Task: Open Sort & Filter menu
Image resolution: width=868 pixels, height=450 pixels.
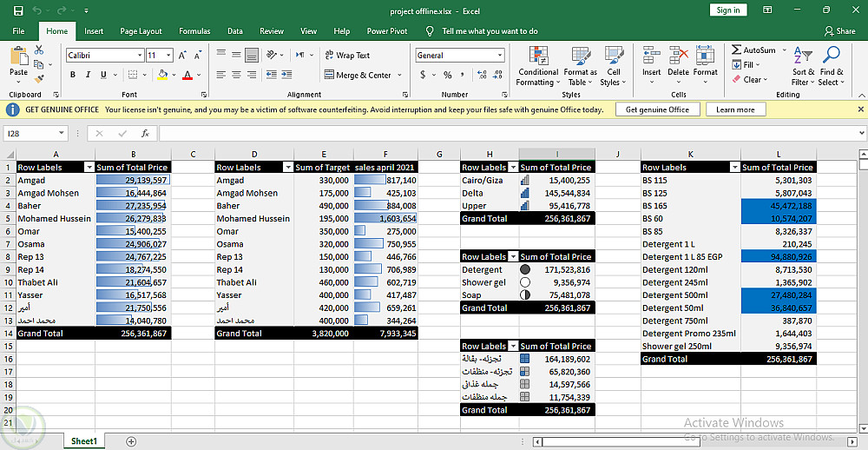Action: click(803, 67)
